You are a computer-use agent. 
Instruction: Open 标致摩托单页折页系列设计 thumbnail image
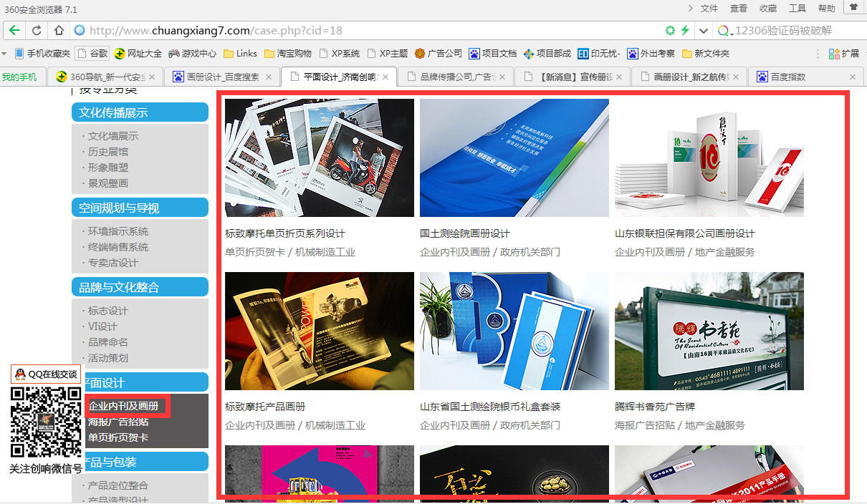tap(320, 157)
